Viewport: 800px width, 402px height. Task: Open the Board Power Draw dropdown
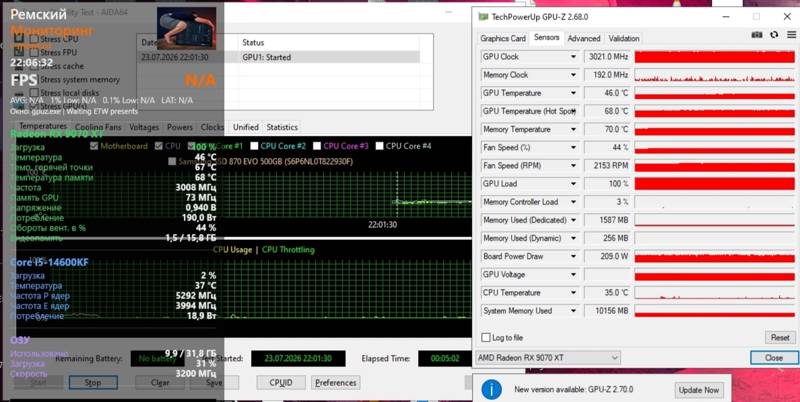tap(573, 256)
